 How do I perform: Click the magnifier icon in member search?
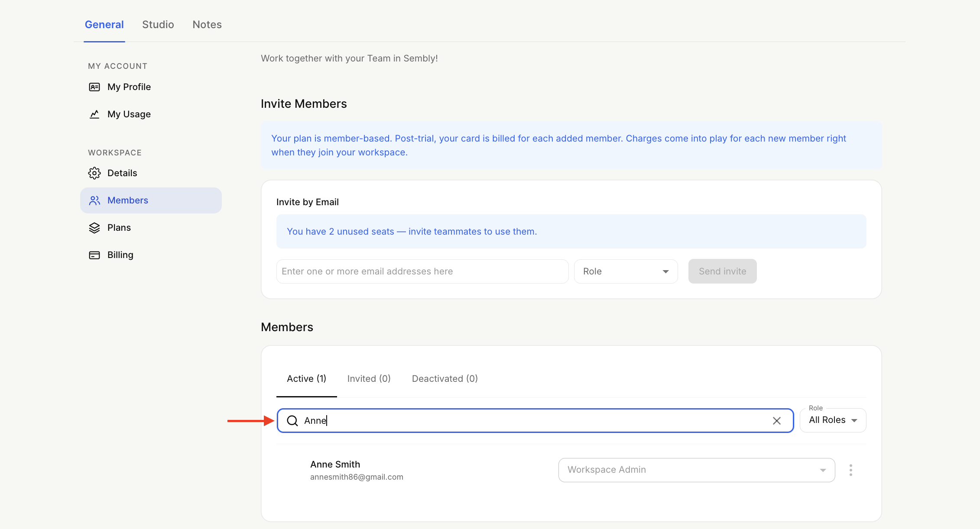point(292,420)
